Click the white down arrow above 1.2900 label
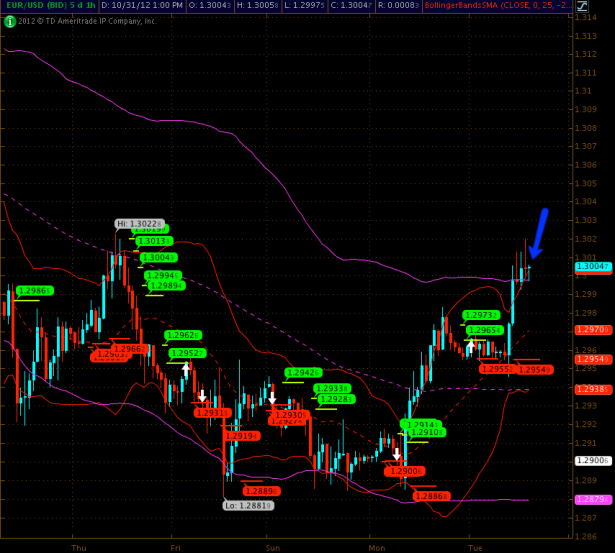 click(396, 455)
